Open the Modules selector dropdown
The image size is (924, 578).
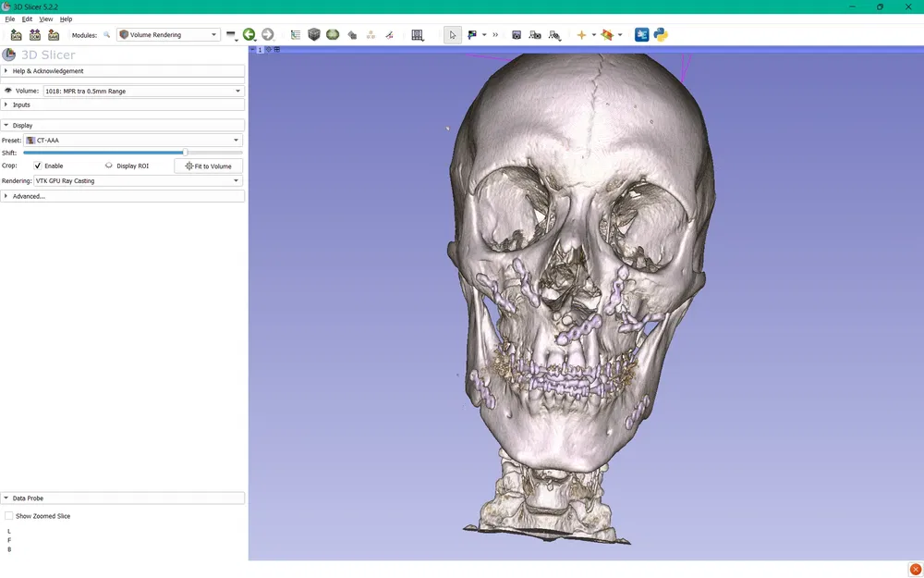point(168,35)
